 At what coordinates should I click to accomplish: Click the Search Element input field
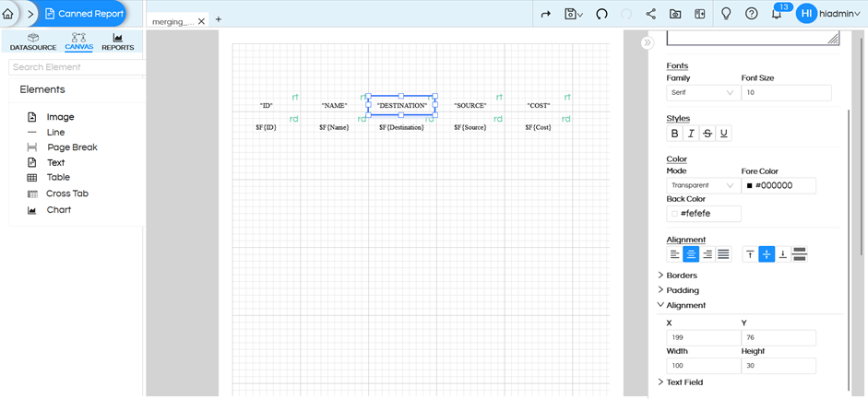point(77,67)
